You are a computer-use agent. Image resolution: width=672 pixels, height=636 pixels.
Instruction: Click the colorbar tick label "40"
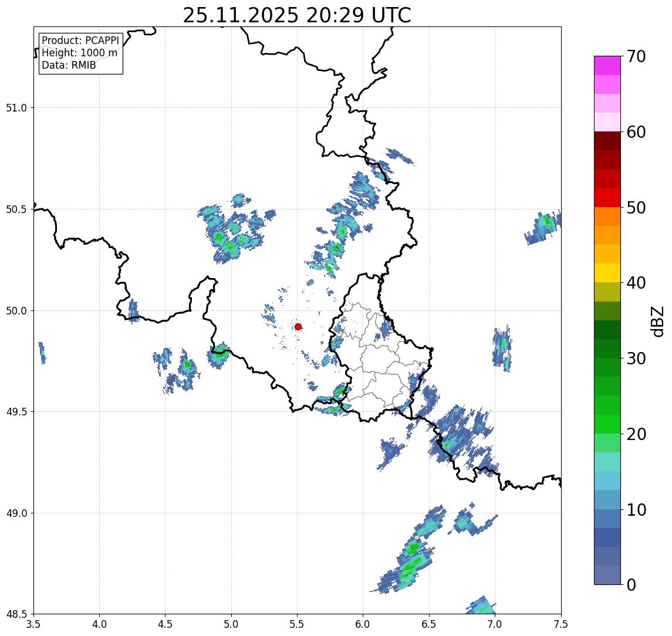pos(636,283)
